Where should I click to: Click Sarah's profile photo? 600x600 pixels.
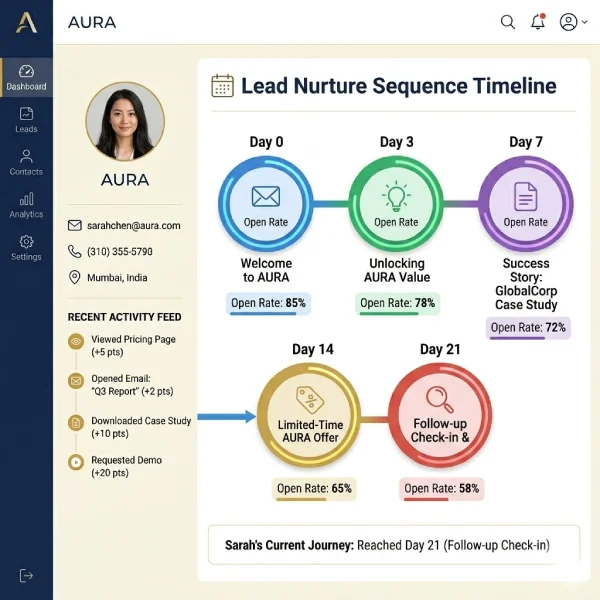click(x=125, y=121)
